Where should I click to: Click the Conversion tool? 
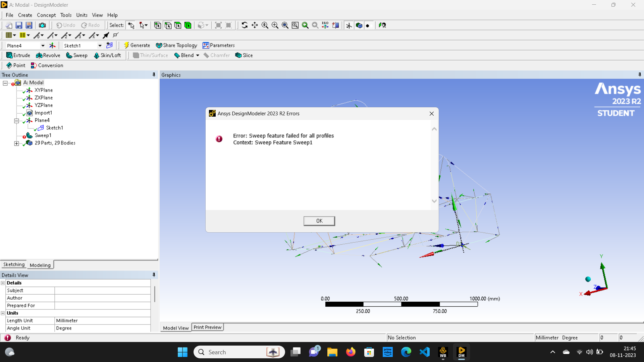click(x=47, y=65)
